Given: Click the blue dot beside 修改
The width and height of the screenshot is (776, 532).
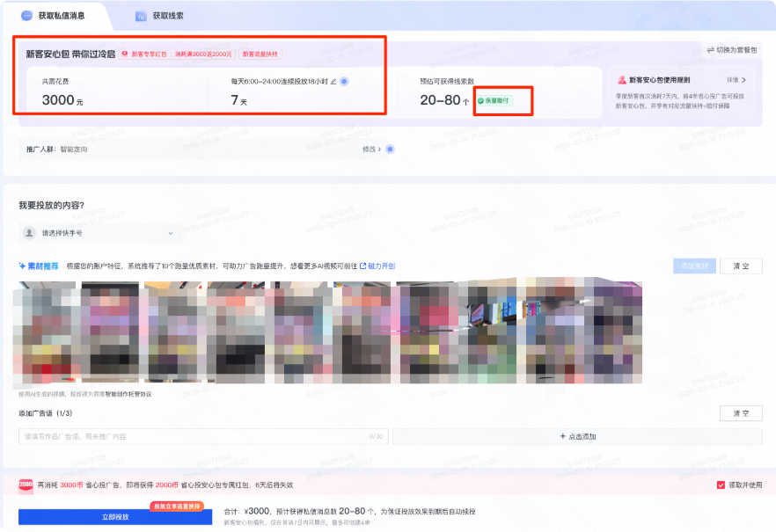Looking at the screenshot, I should point(390,149).
